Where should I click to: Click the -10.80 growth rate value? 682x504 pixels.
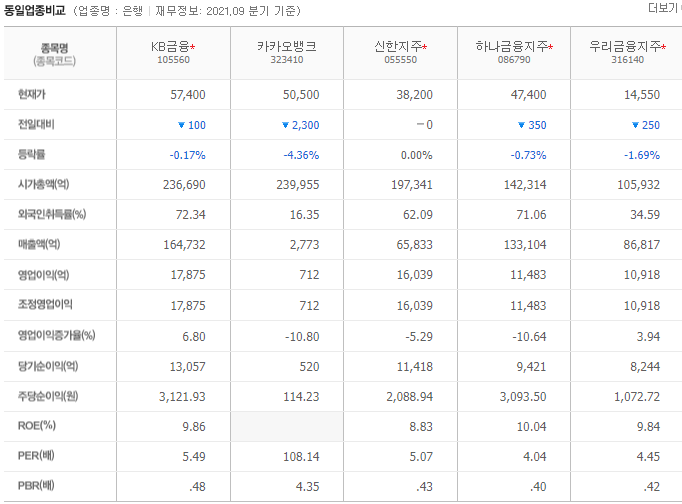click(x=302, y=337)
